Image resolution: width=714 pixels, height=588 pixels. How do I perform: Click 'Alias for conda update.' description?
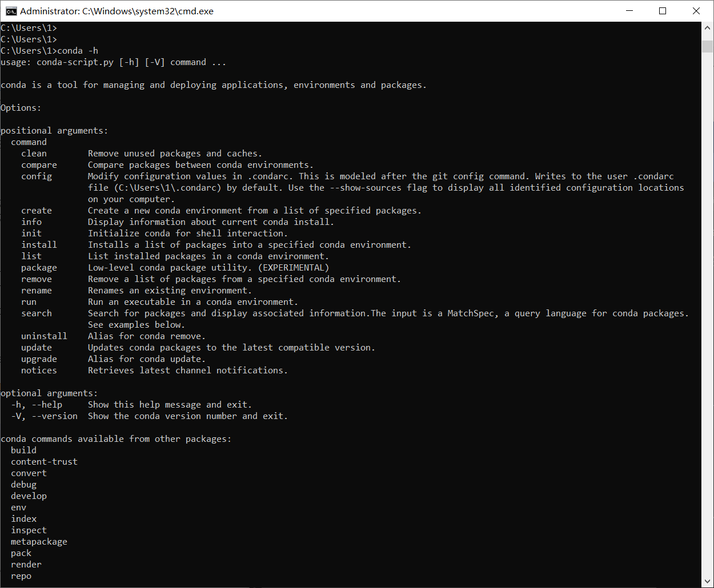point(147,359)
